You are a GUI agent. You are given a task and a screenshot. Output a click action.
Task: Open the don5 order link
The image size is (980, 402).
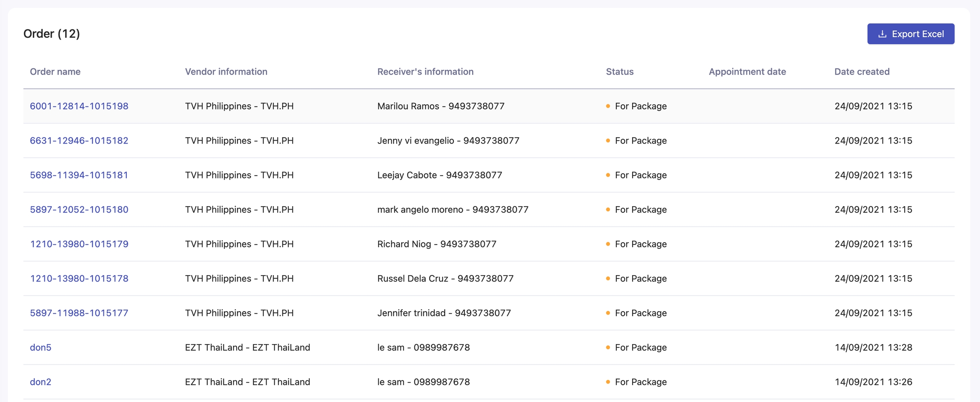[40, 347]
